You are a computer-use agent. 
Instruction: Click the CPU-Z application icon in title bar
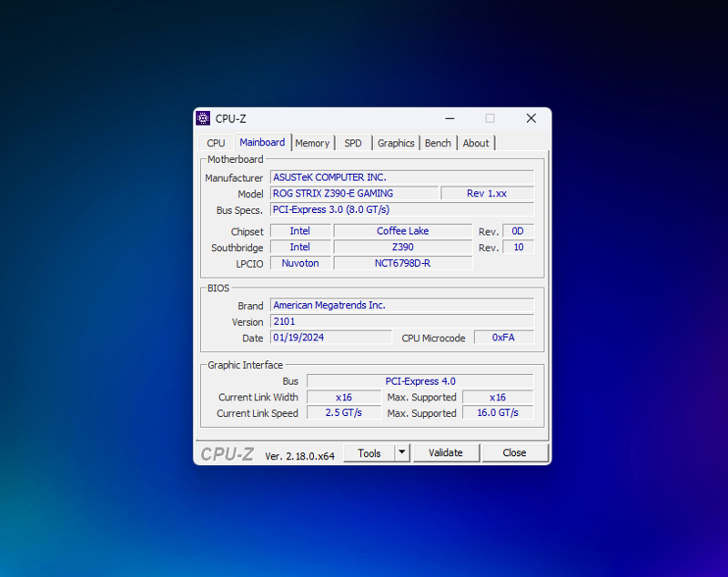(x=202, y=117)
